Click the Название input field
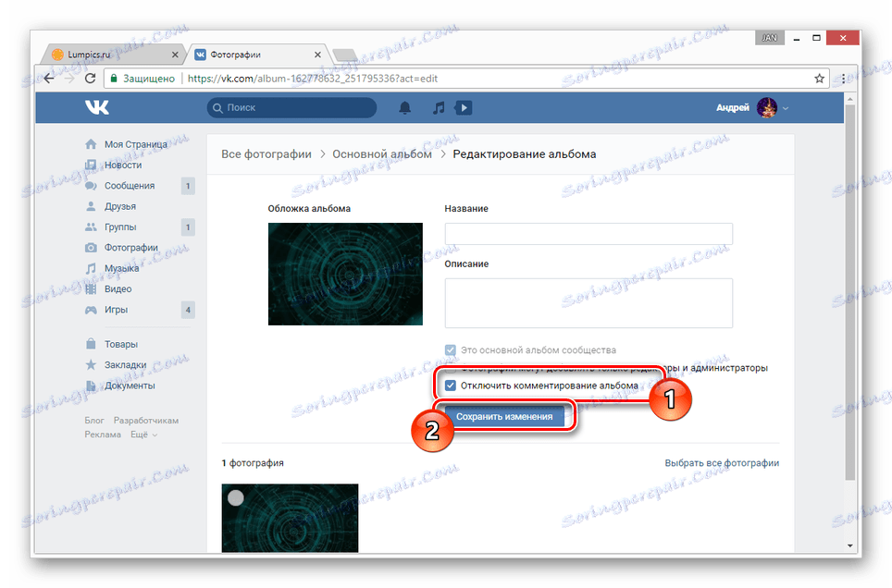Screen dimensions: 892x588 (x=588, y=234)
